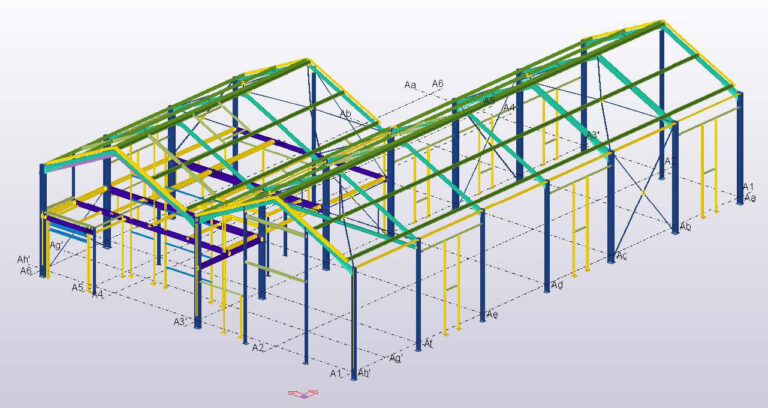The width and height of the screenshot is (768, 408).
Task: Select grid label A3' on left side
Action: (x=181, y=321)
